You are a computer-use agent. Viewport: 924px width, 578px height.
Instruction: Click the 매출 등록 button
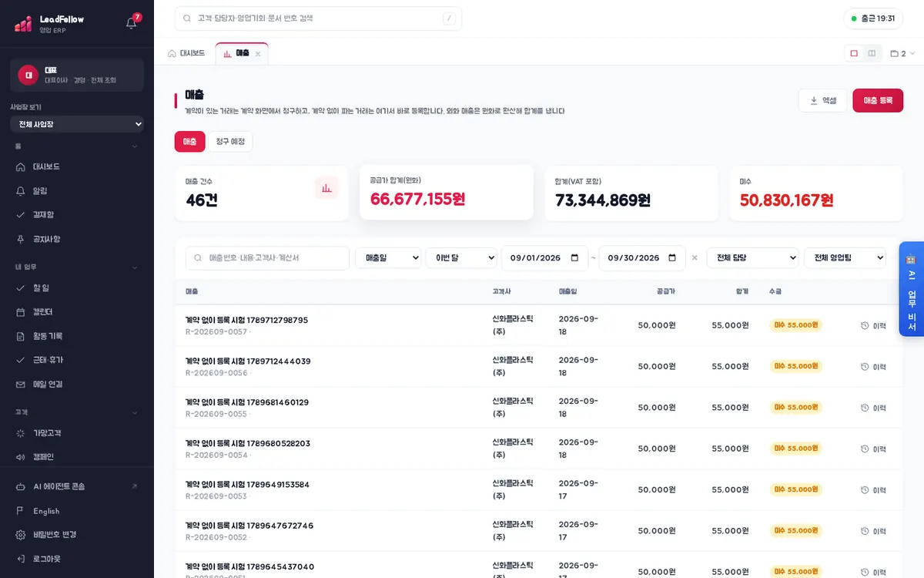[x=878, y=100]
